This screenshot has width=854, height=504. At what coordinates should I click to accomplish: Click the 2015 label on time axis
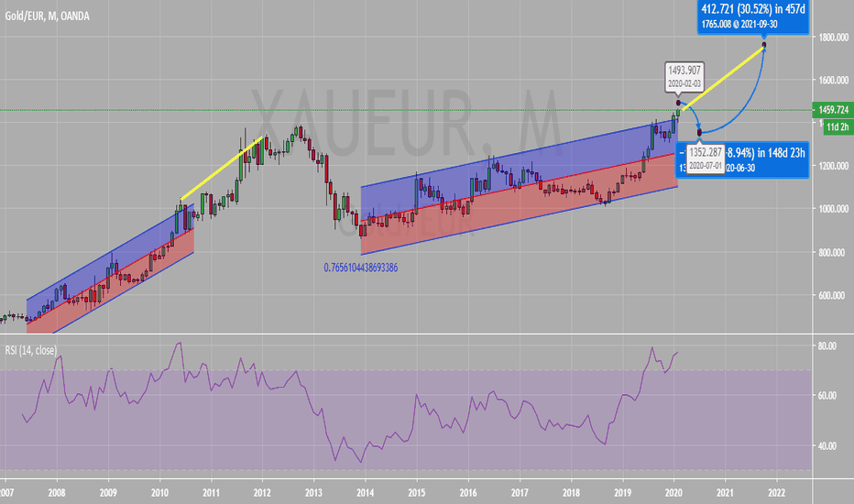(x=417, y=493)
